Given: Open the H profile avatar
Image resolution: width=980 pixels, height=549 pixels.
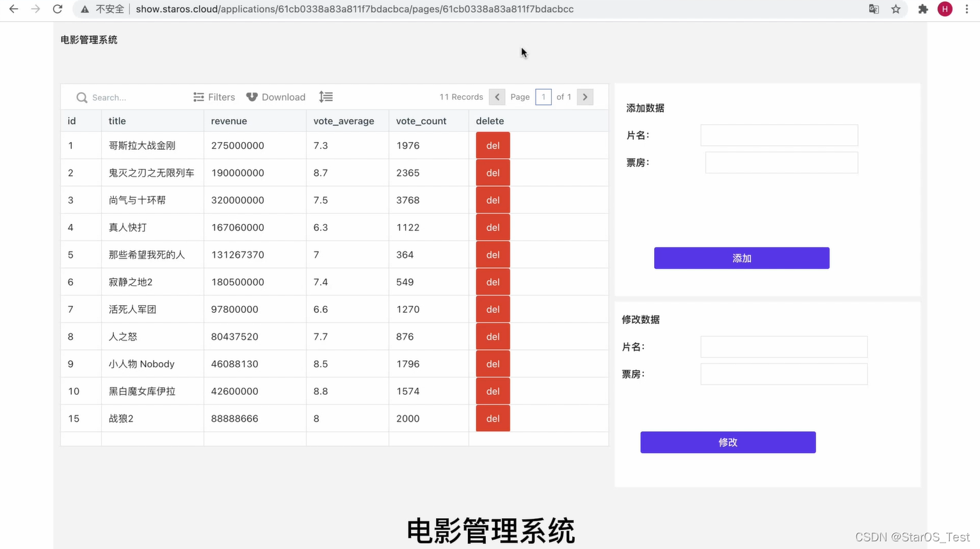Looking at the screenshot, I should (x=945, y=9).
